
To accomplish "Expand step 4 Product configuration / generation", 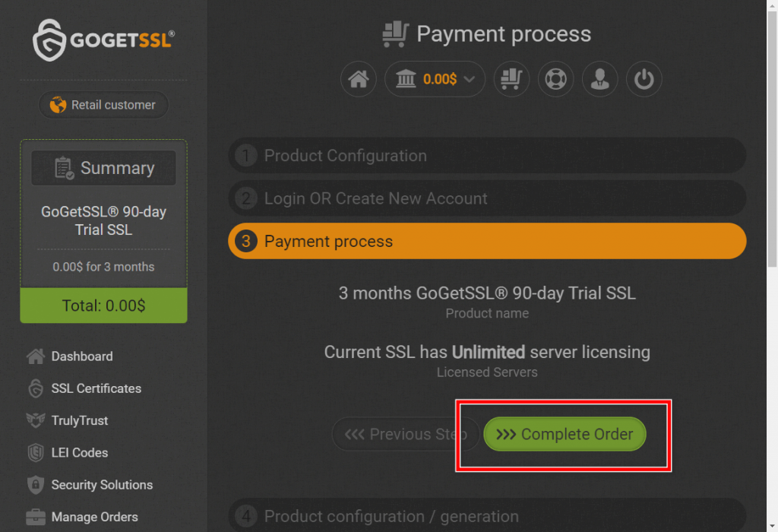I will point(487,515).
